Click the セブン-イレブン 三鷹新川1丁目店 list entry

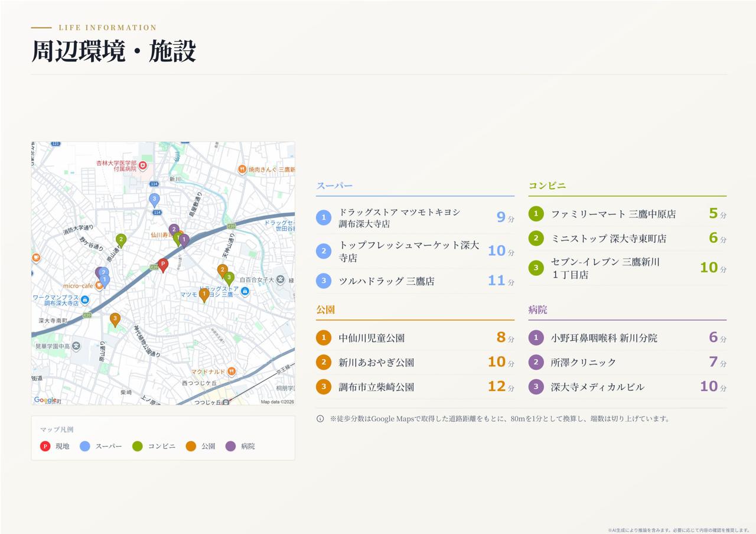click(x=627, y=268)
